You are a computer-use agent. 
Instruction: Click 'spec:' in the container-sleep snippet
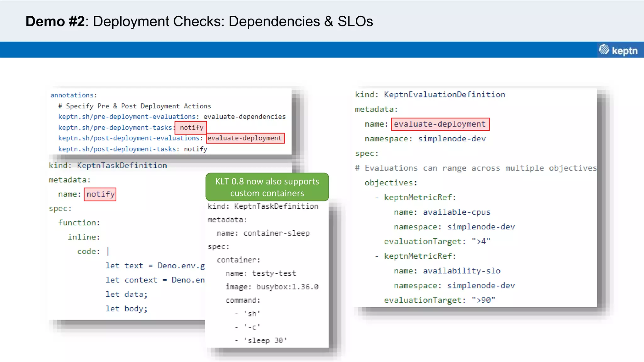[219, 247]
